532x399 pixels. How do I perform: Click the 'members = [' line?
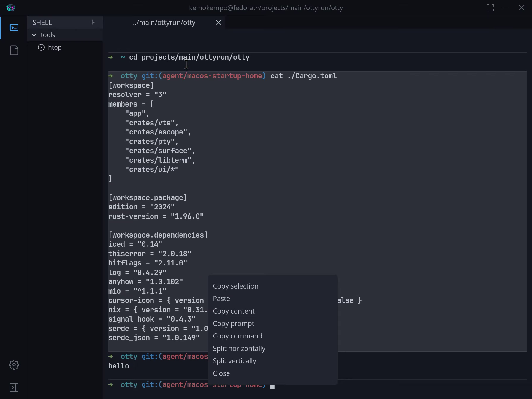point(131,104)
